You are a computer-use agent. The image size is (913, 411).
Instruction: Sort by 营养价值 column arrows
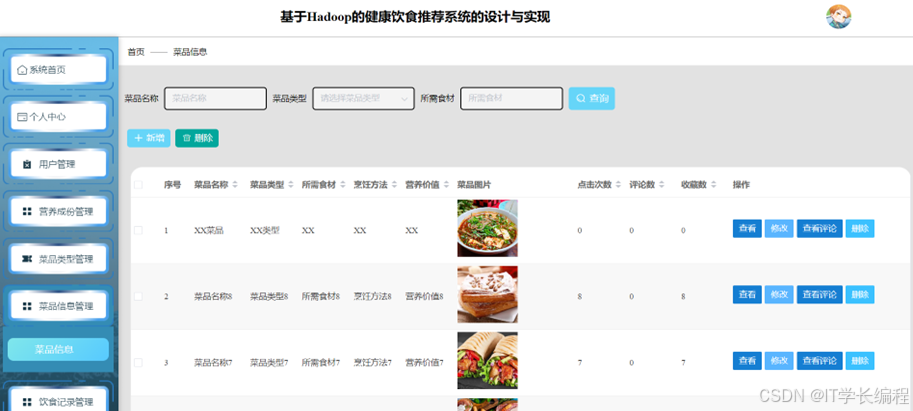pos(446,185)
